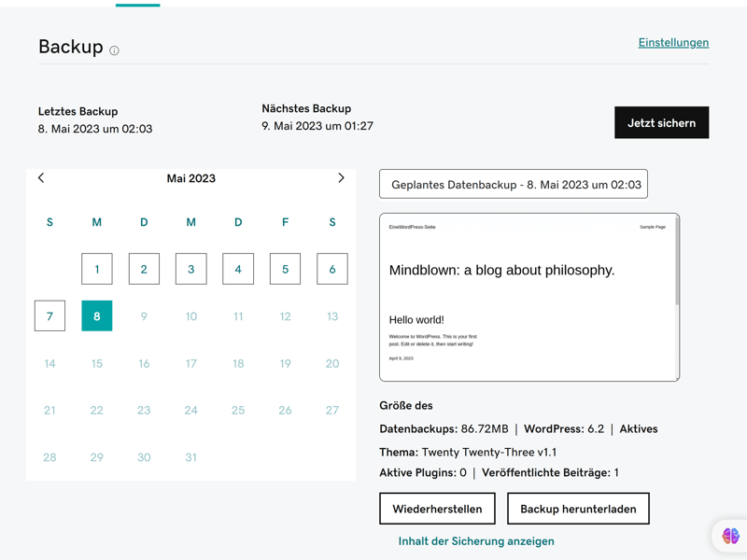Select May 5 in the calendar
The height and width of the screenshot is (560, 747).
[x=286, y=269]
